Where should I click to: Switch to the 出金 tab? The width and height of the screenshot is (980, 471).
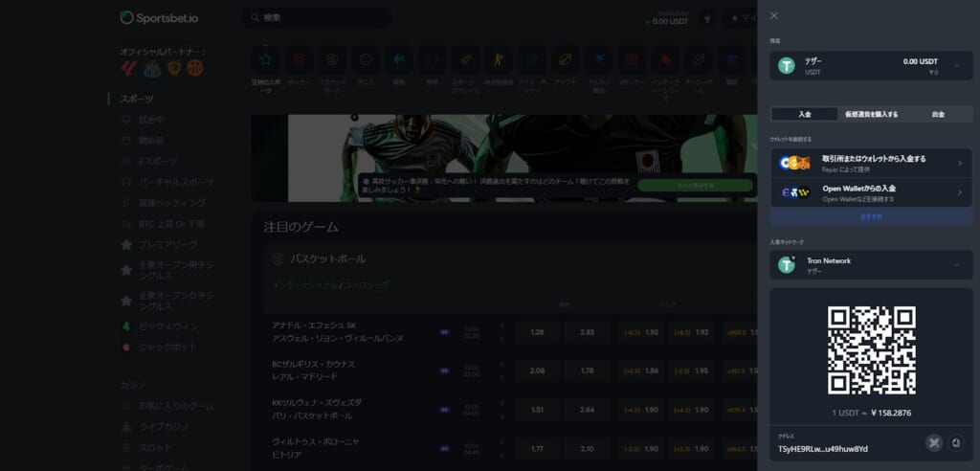coord(938,115)
